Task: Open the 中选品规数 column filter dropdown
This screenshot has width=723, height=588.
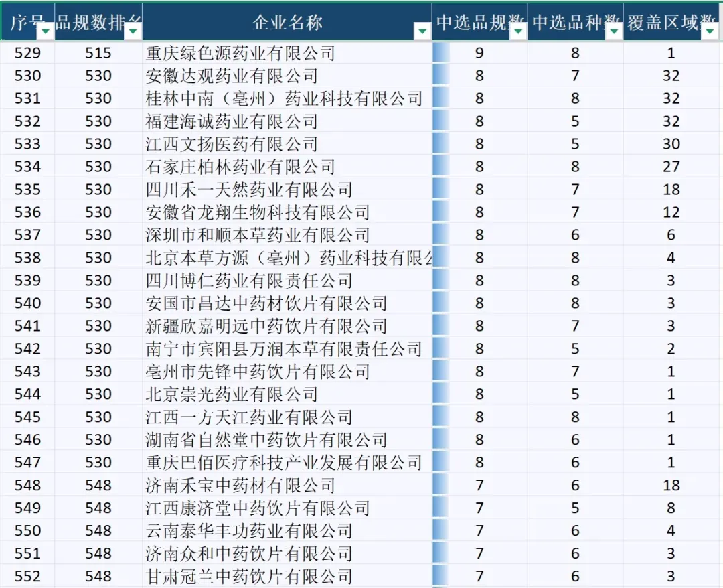Action: tap(518, 31)
